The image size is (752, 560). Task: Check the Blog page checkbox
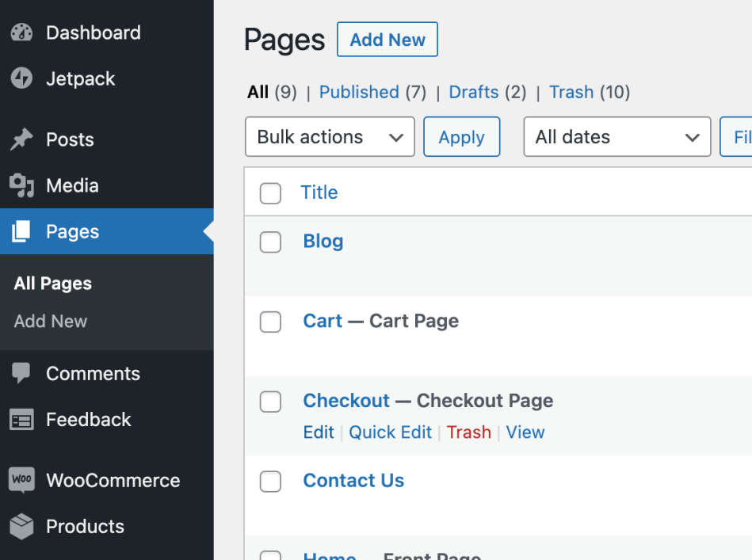[271, 242]
